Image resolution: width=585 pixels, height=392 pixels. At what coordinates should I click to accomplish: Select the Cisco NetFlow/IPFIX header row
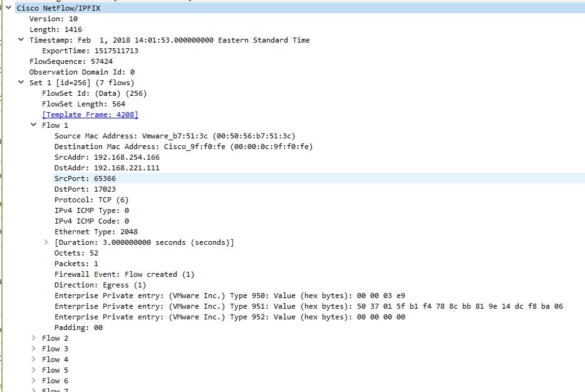300,8
